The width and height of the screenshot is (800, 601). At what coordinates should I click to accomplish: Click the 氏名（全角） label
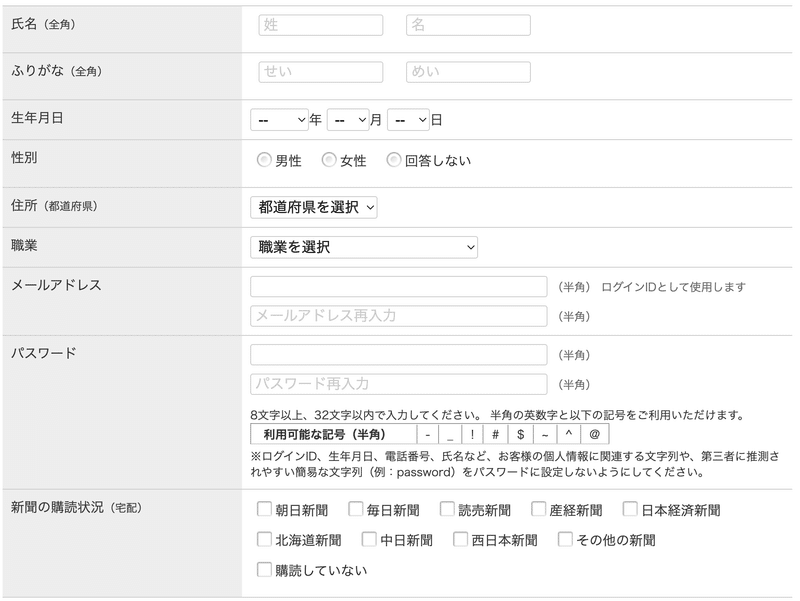click(x=44, y=24)
